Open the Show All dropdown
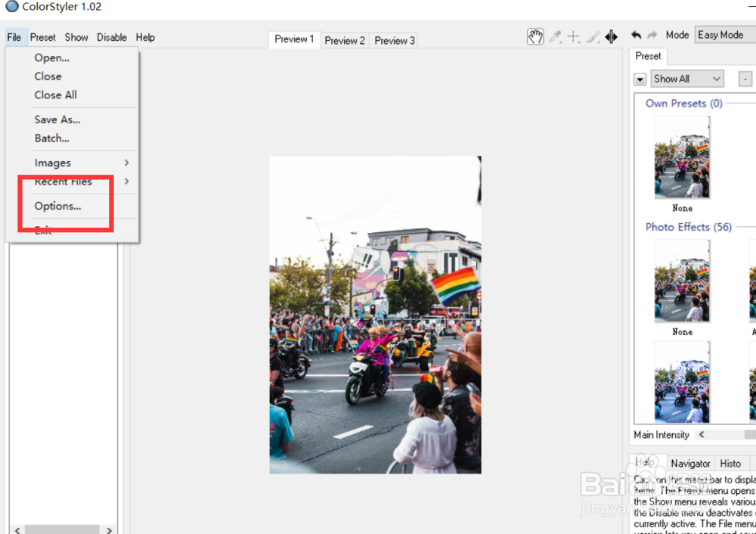756x534 pixels. (x=687, y=79)
